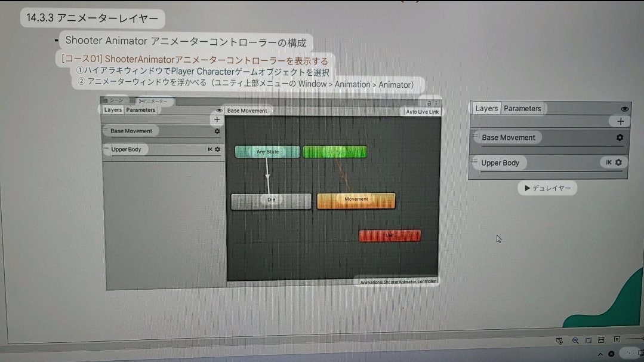Enable IK on the Upper Body layer

coord(609,162)
